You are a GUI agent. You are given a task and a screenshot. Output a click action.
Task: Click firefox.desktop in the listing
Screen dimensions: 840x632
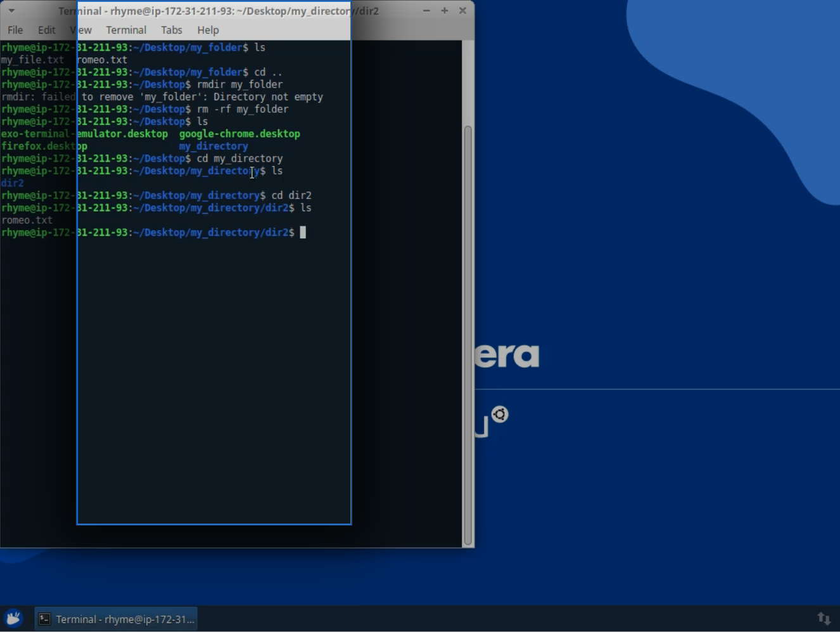44,146
